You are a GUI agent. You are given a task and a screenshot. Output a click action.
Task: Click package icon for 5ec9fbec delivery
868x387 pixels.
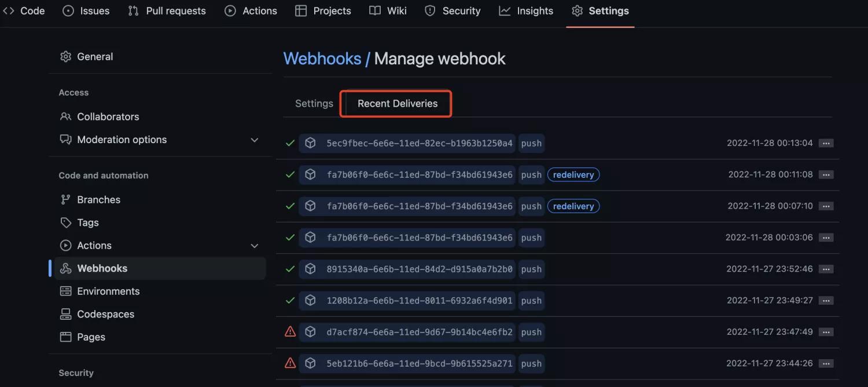click(310, 143)
